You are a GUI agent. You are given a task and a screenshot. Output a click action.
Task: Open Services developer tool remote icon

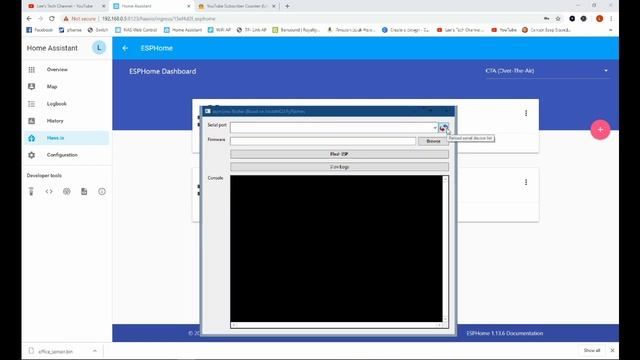31,191
